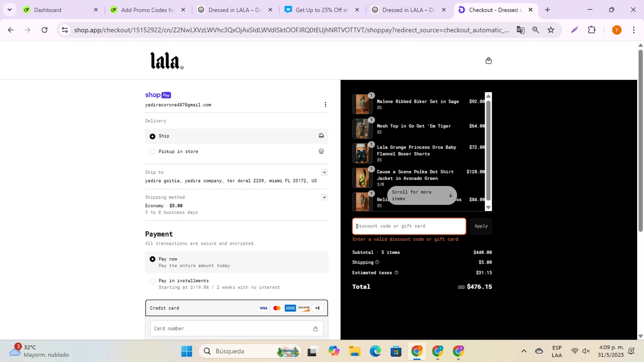Open Microsoft Edge from the taskbar
Screen dimensions: 644x362
[375, 351]
